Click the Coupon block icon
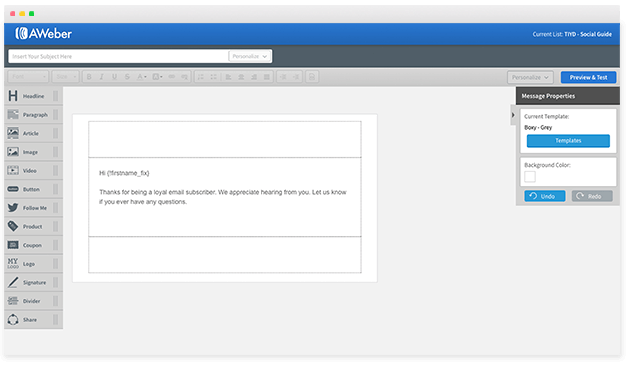Image resolution: width=628 pixels, height=367 pixels. click(x=13, y=245)
